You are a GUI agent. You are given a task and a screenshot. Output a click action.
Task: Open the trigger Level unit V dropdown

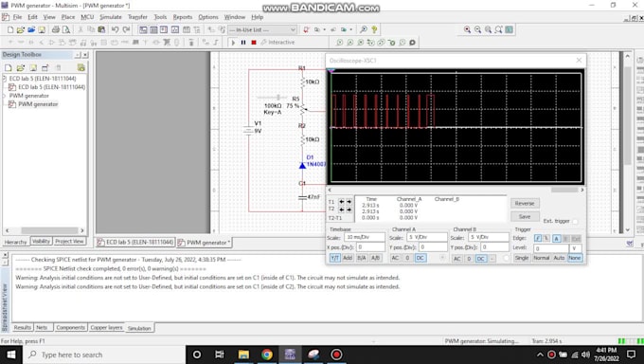575,248
